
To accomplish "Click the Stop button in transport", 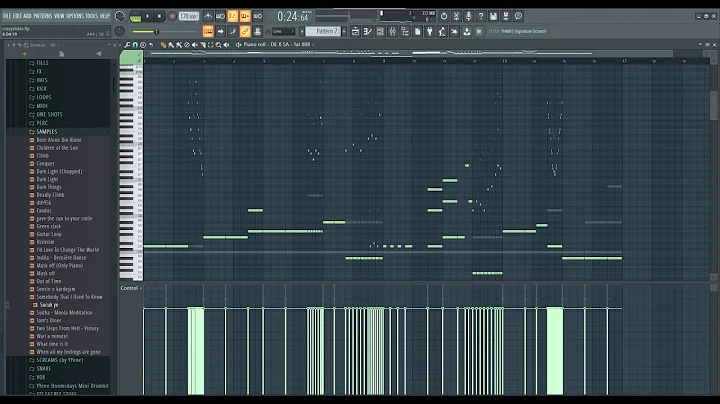I will (159, 16).
